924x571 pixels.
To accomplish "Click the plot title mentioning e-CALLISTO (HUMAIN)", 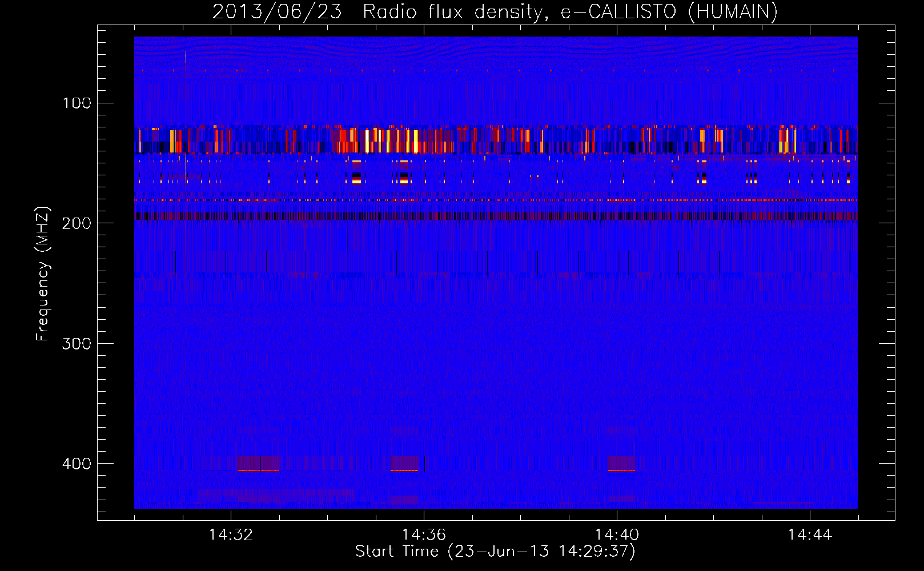I will coord(495,12).
